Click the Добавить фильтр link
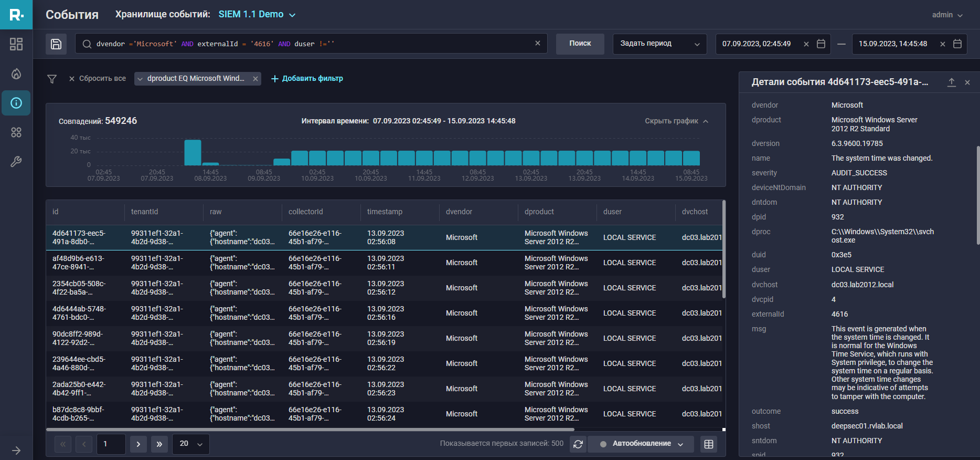 pos(307,79)
